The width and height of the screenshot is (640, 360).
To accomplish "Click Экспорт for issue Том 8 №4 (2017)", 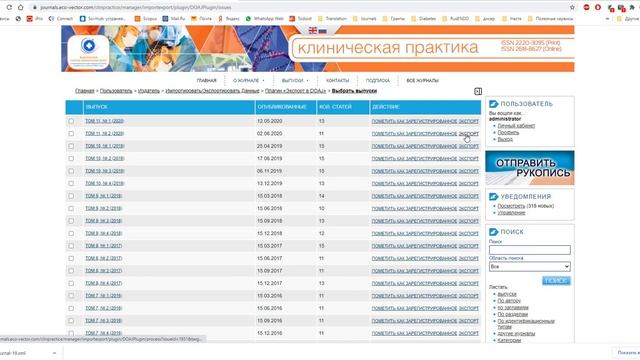I will pyautogui.click(x=469, y=283).
